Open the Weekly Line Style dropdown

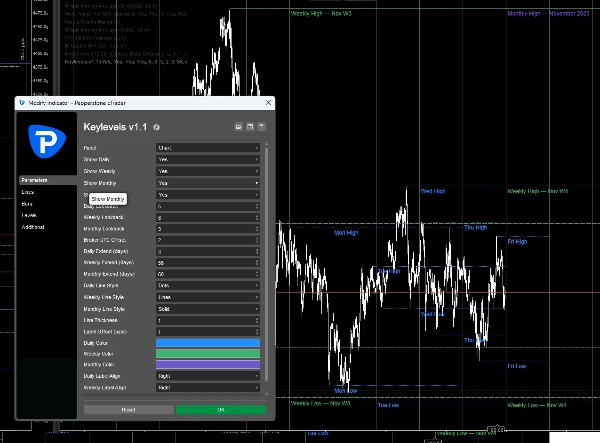click(208, 297)
